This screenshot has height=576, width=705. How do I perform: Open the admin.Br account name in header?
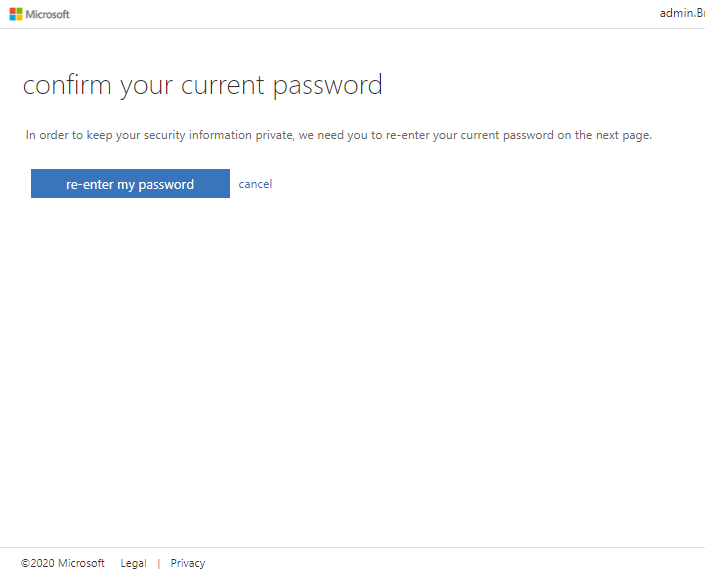click(682, 13)
